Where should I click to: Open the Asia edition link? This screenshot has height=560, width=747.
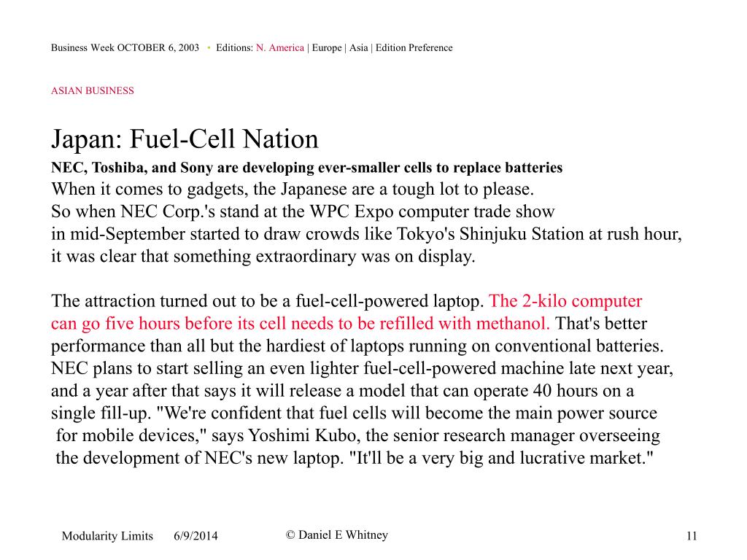point(358,47)
